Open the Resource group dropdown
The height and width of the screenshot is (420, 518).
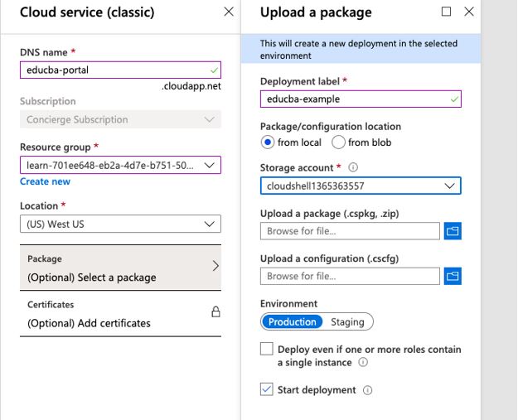point(120,165)
